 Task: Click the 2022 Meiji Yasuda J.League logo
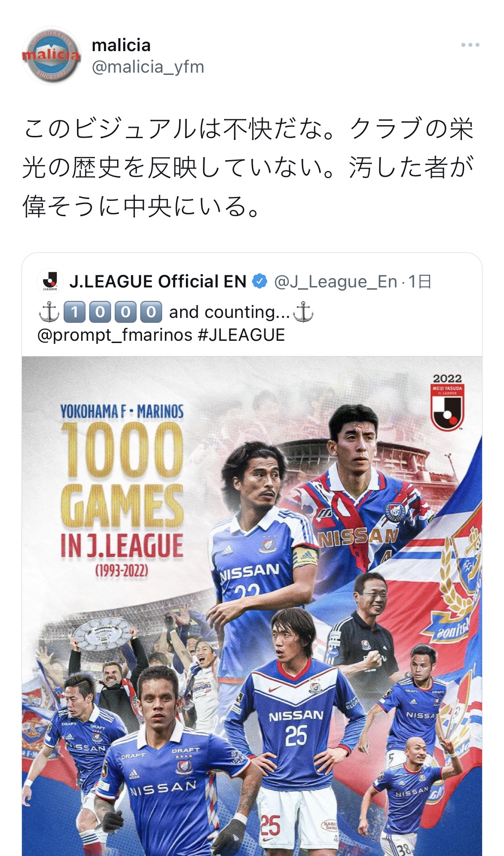point(447,402)
